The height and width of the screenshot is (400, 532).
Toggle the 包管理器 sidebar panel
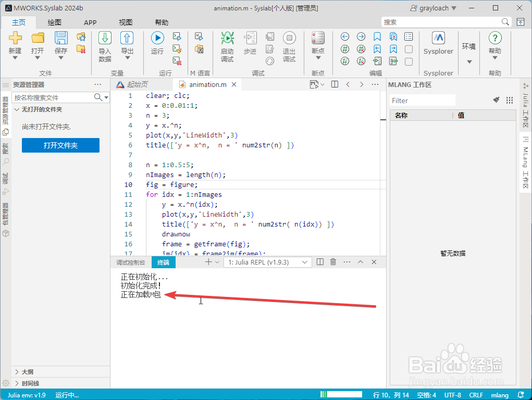pyautogui.click(x=6, y=219)
